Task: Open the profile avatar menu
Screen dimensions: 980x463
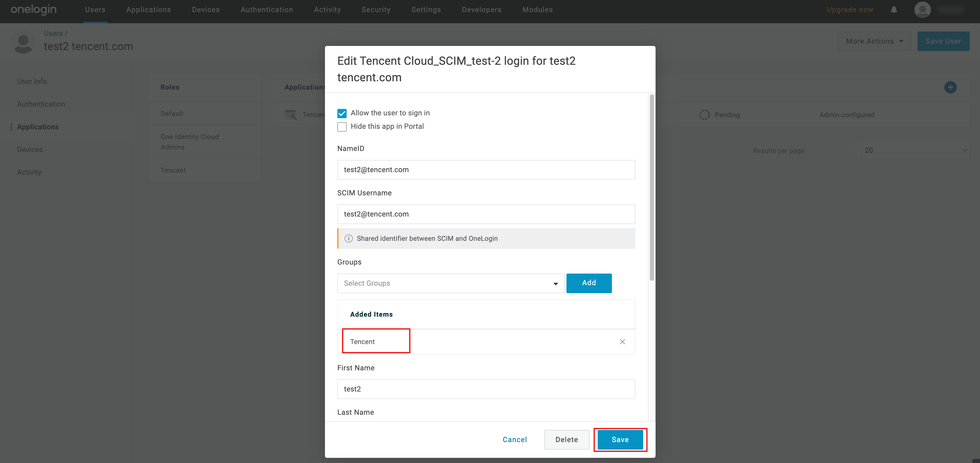Action: [922, 10]
